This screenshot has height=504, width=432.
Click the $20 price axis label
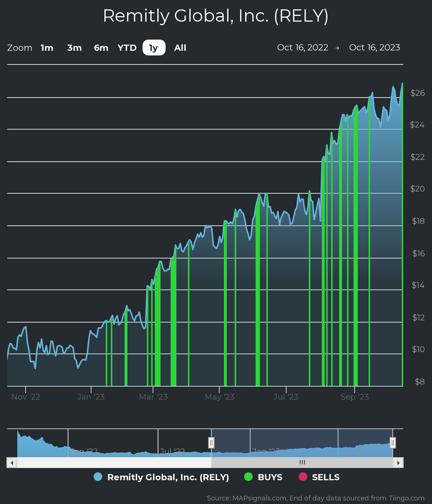418,189
